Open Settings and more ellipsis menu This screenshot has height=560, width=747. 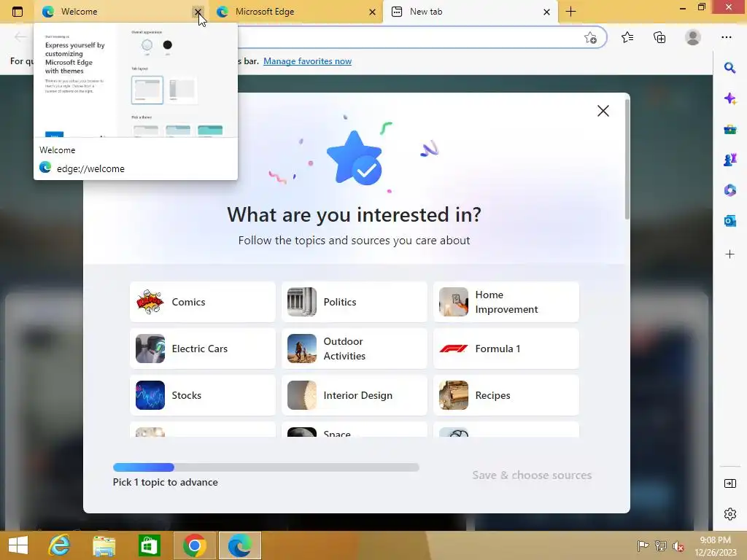tap(726, 37)
